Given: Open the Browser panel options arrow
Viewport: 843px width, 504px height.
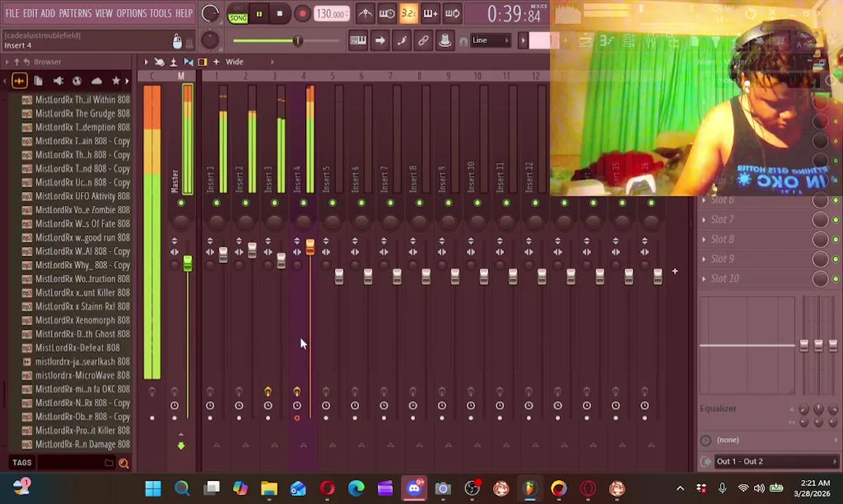Looking at the screenshot, I should (6, 62).
